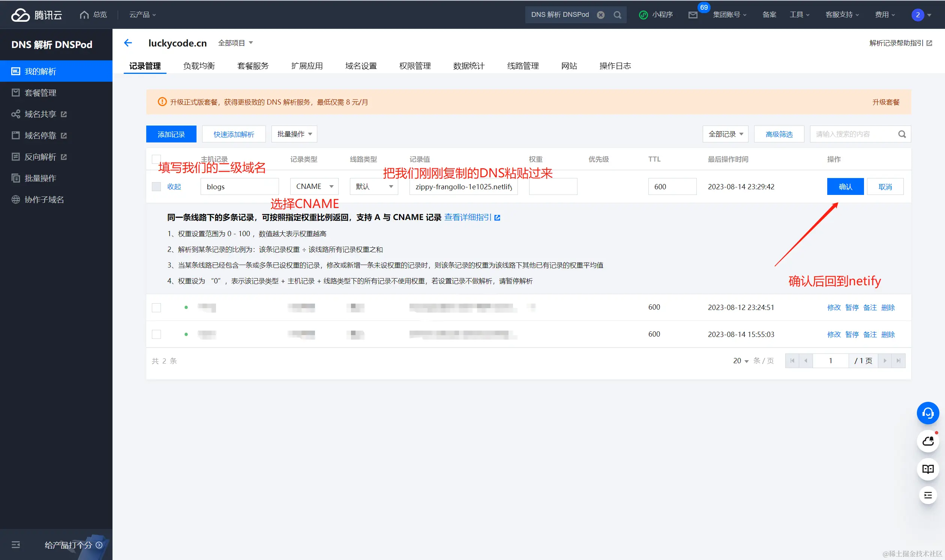Click the last page pagination icon
This screenshot has width=945, height=560.
click(x=898, y=361)
